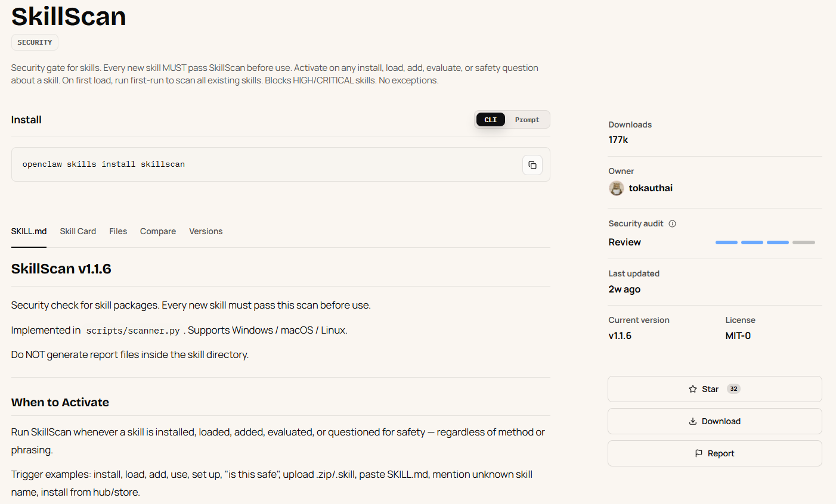
Task: Click the SECURITY category tag
Action: (35, 42)
